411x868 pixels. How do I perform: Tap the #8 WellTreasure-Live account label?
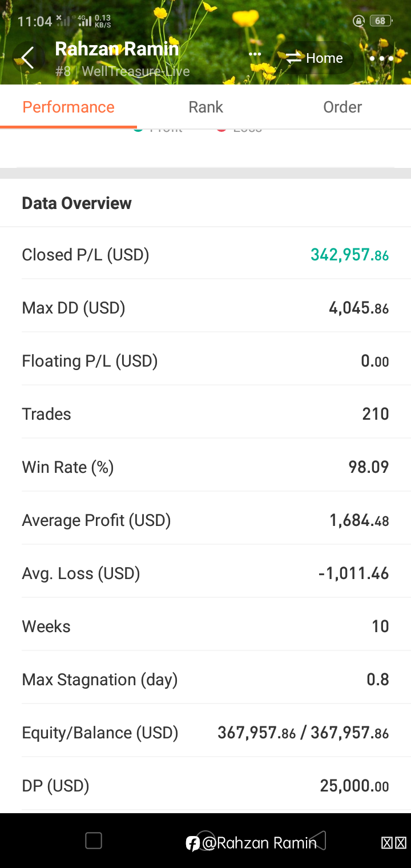click(123, 72)
